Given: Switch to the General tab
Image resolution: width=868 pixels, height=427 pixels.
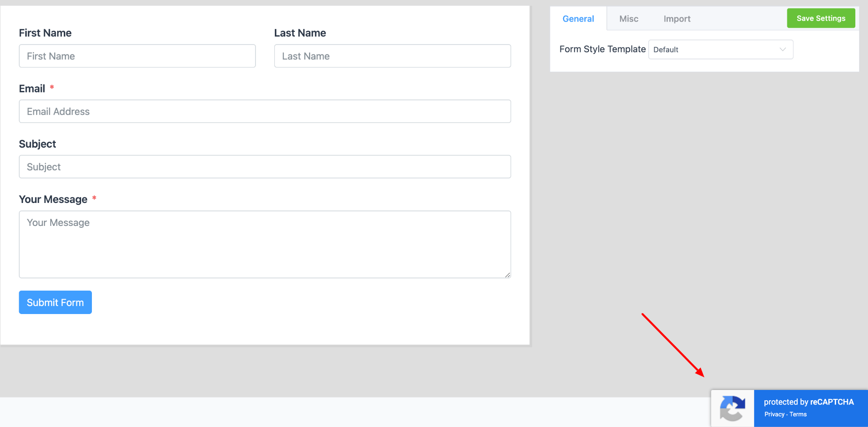Looking at the screenshot, I should click(578, 19).
